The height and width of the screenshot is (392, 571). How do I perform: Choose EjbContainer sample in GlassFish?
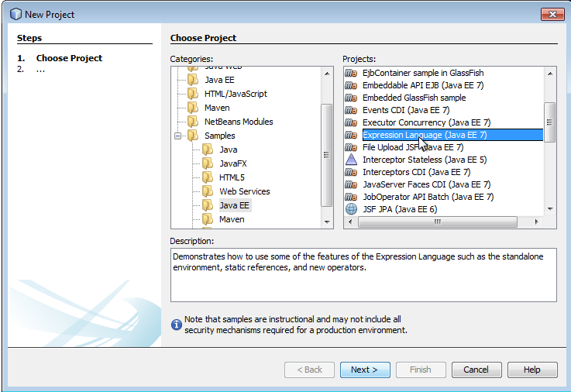point(423,73)
